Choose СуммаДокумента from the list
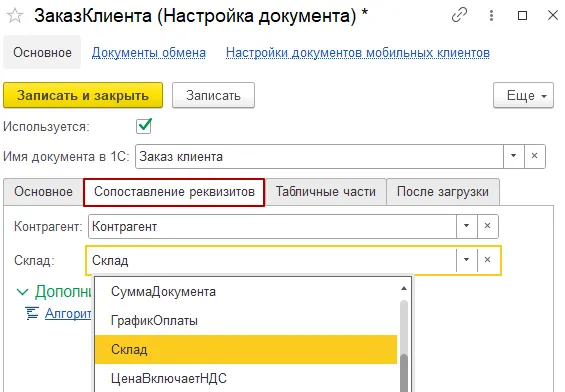Viewport: 565px width, 392px height. pos(246,291)
